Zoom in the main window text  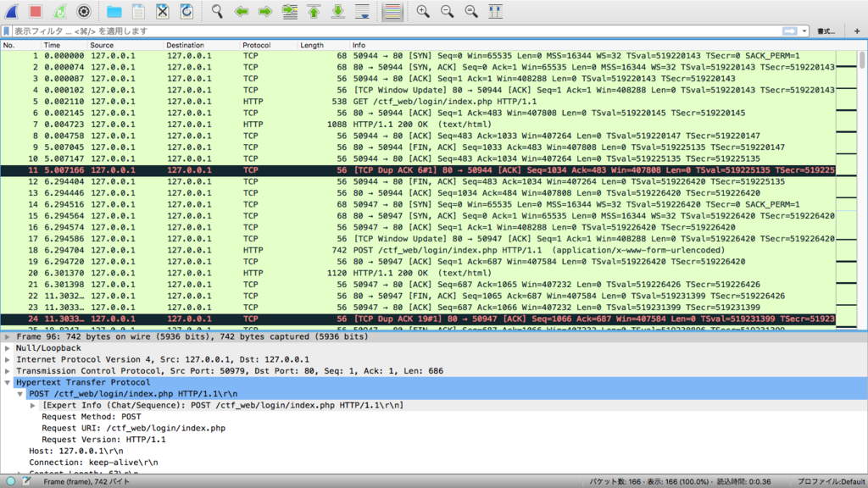(x=423, y=11)
